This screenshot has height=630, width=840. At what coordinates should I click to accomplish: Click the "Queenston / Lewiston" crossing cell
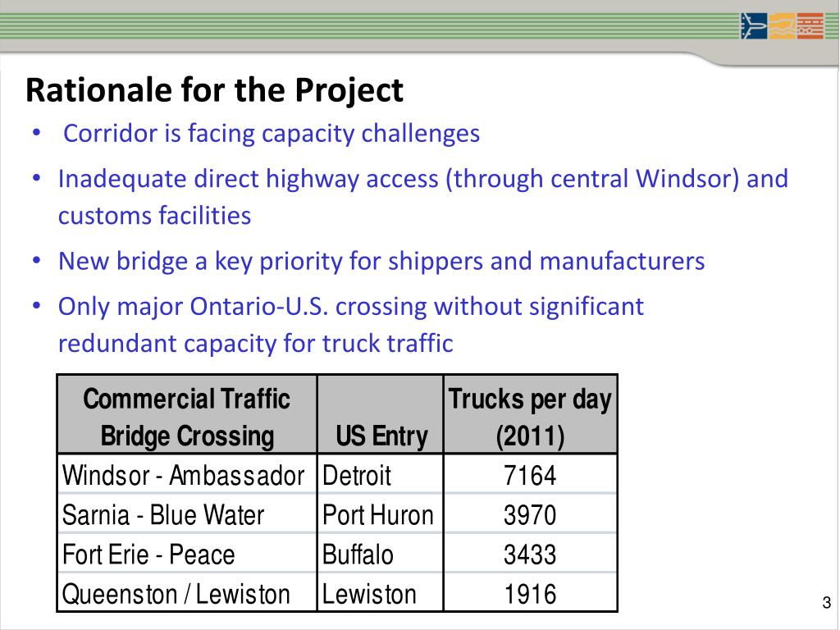(176, 594)
